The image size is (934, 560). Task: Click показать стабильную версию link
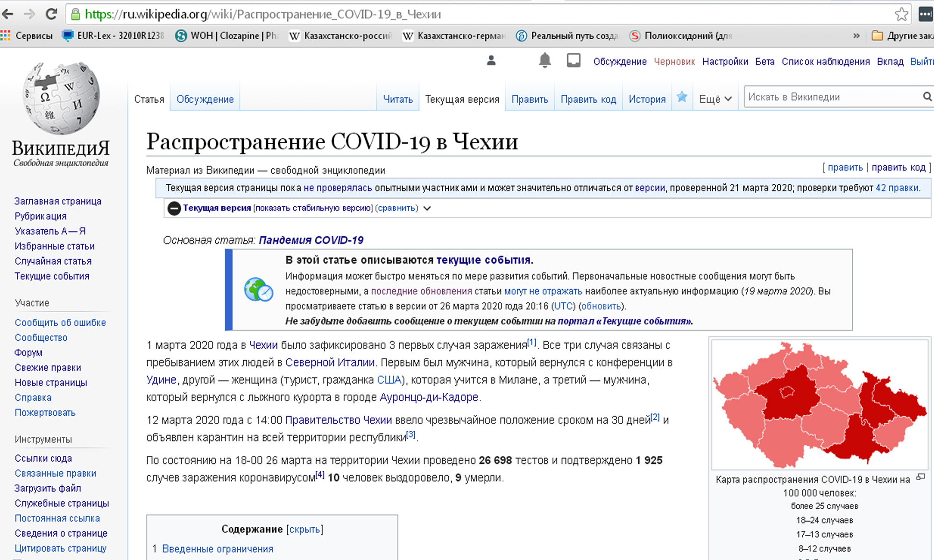pos(313,208)
